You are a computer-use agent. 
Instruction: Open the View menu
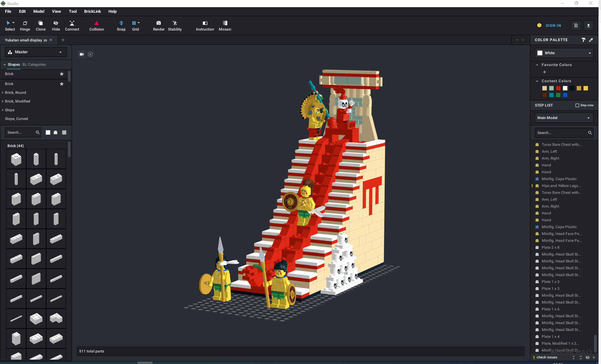[55, 11]
